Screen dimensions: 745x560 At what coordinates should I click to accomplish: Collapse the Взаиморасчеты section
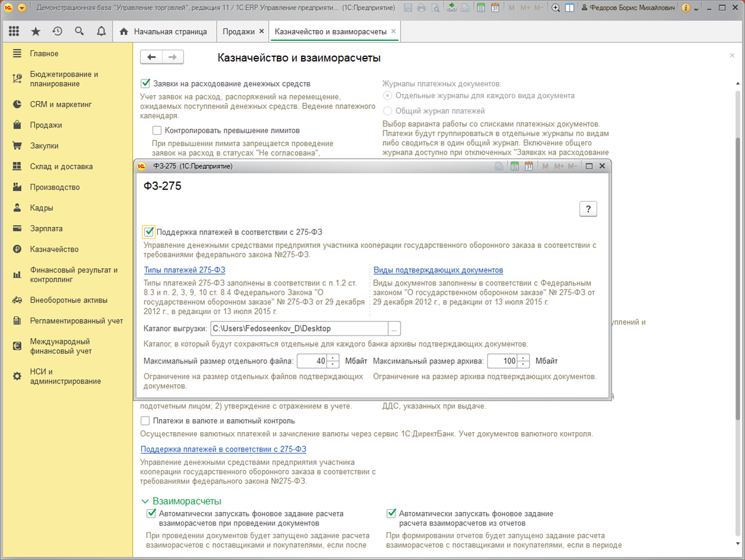point(145,501)
